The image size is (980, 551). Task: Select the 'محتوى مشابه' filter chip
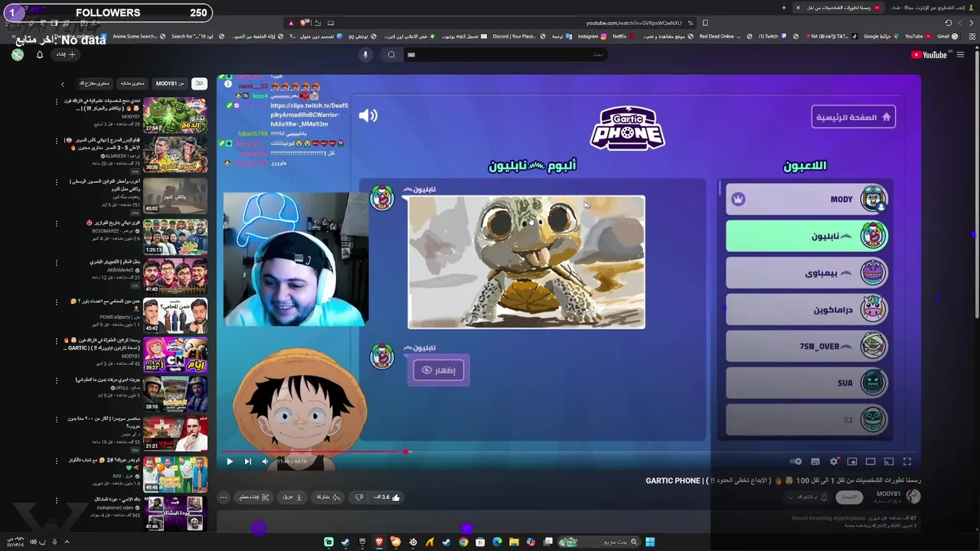coord(132,83)
